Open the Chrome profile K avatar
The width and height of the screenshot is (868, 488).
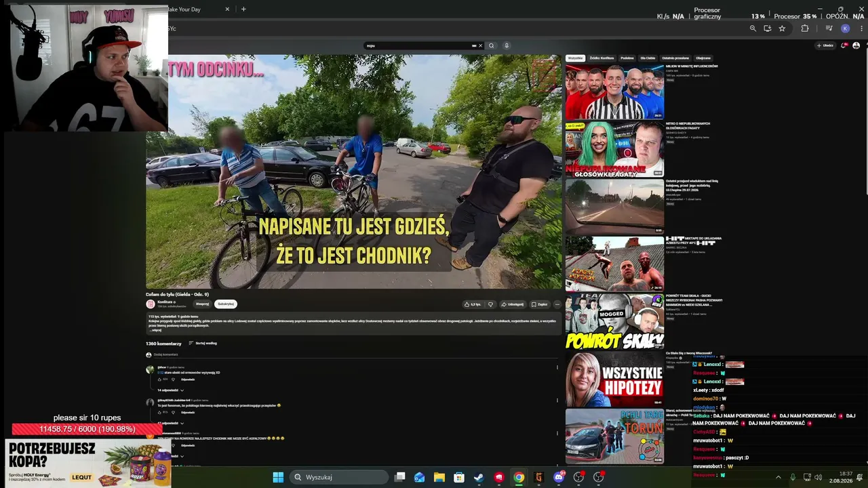845,28
